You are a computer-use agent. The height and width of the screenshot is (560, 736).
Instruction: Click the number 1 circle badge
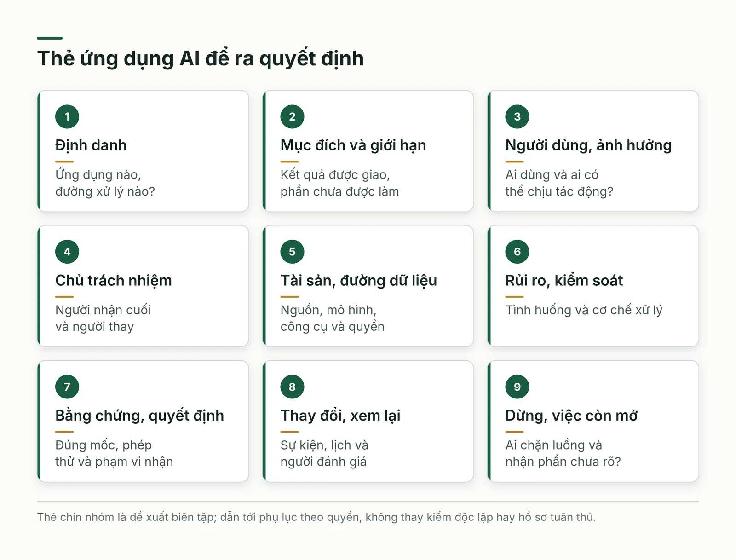pyautogui.click(x=67, y=117)
